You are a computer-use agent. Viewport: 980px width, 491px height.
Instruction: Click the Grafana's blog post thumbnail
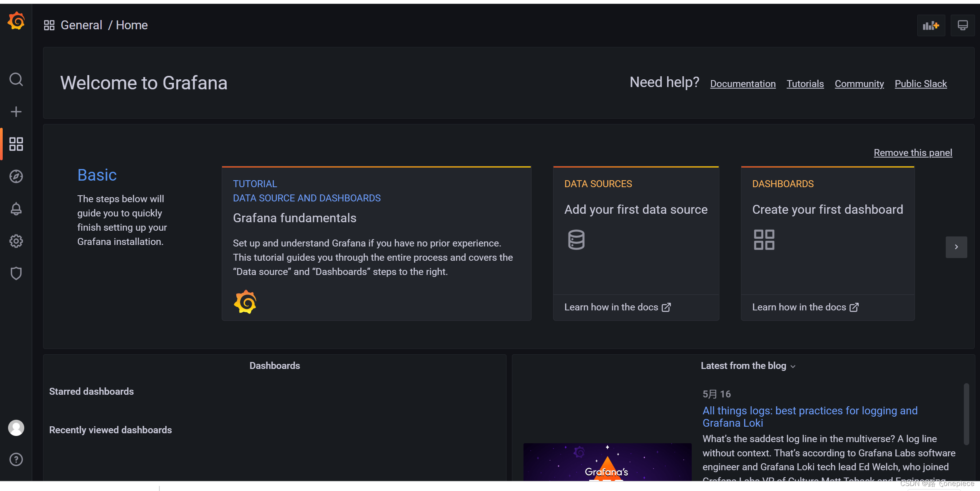click(x=607, y=462)
